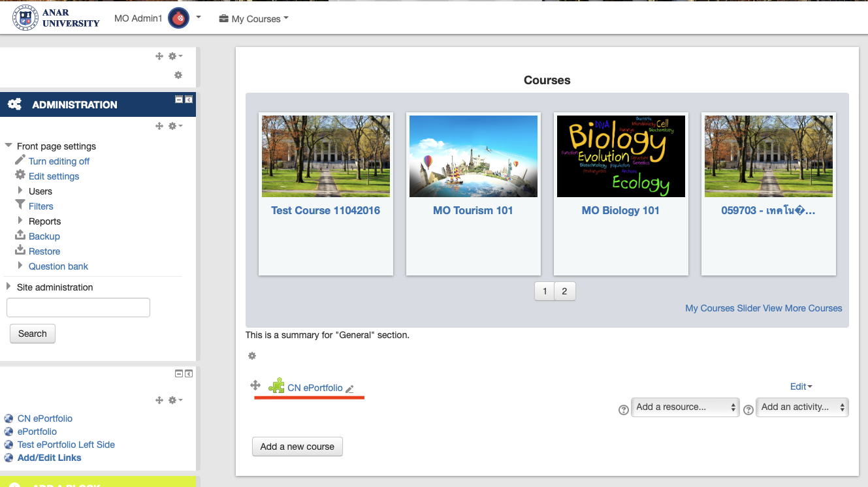This screenshot has width=868, height=487.
Task: Open the Backup link
Action: coord(44,236)
